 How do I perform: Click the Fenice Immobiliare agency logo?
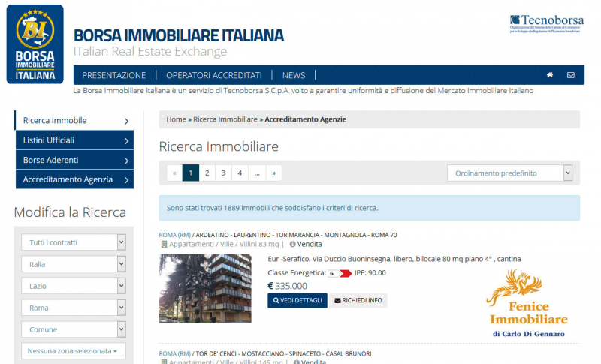coord(527,302)
